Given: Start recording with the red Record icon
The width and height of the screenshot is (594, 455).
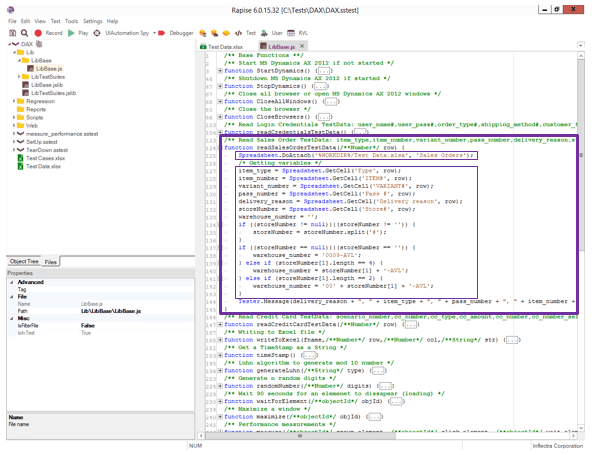Looking at the screenshot, I should click(x=38, y=33).
